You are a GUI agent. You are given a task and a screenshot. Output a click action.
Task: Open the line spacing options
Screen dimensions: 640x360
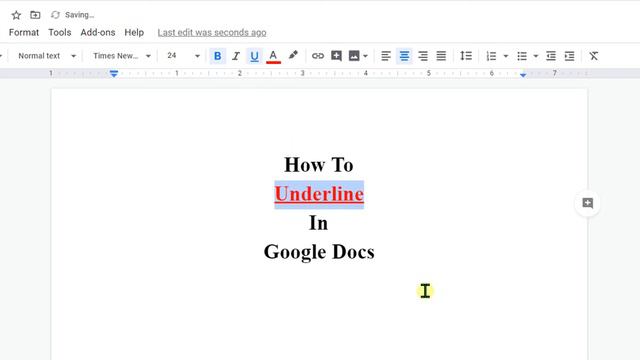click(x=466, y=56)
